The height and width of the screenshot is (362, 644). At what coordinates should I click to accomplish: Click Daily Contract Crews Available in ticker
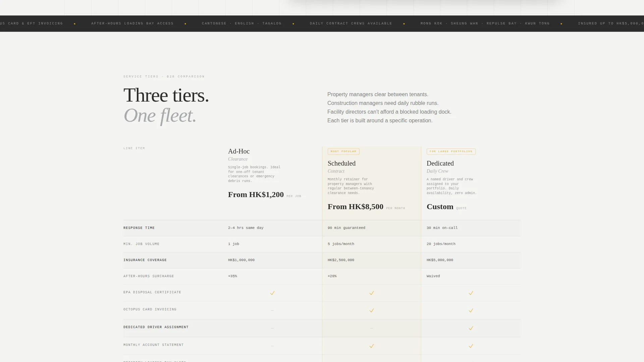[x=351, y=23]
